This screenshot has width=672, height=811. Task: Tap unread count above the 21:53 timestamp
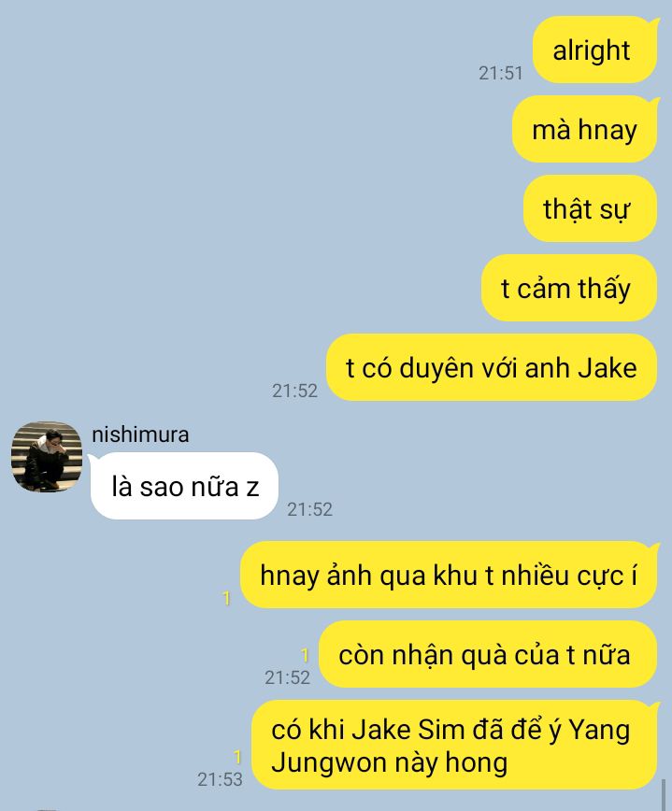[x=237, y=757]
